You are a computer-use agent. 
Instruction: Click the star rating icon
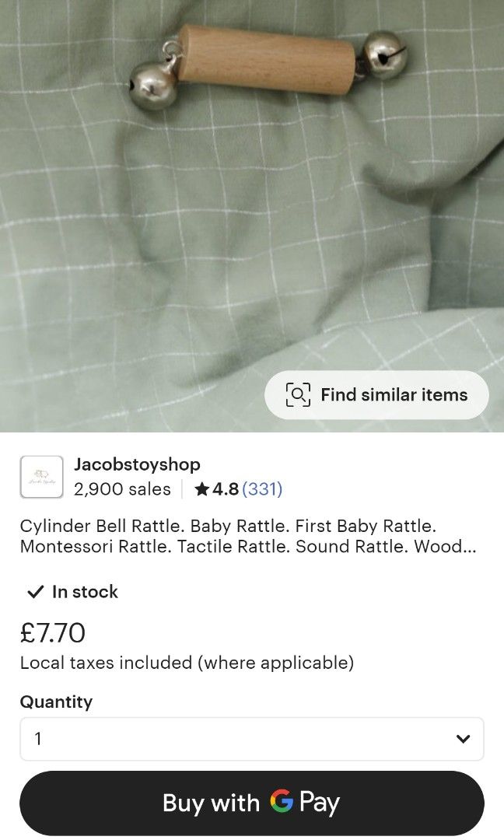pos(202,489)
